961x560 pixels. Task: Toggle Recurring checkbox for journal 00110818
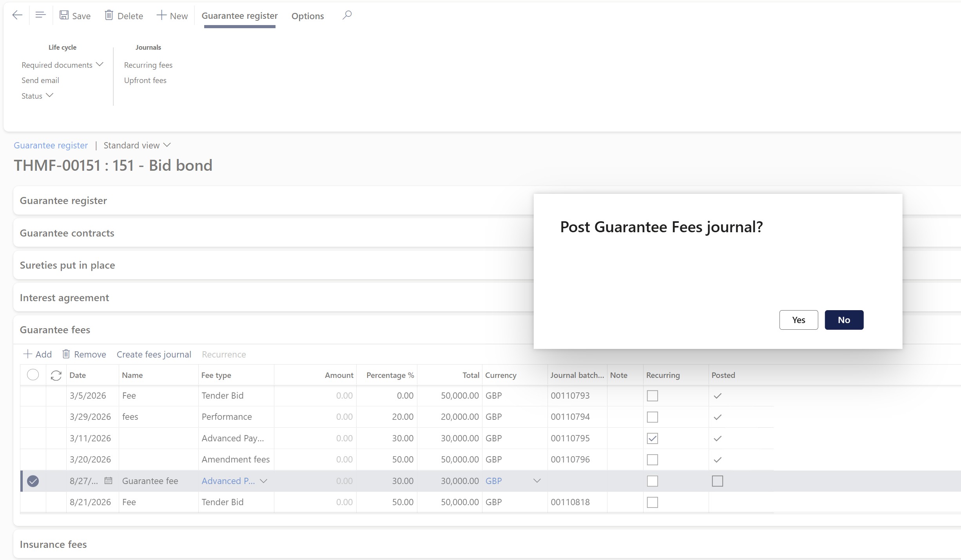[x=653, y=502]
